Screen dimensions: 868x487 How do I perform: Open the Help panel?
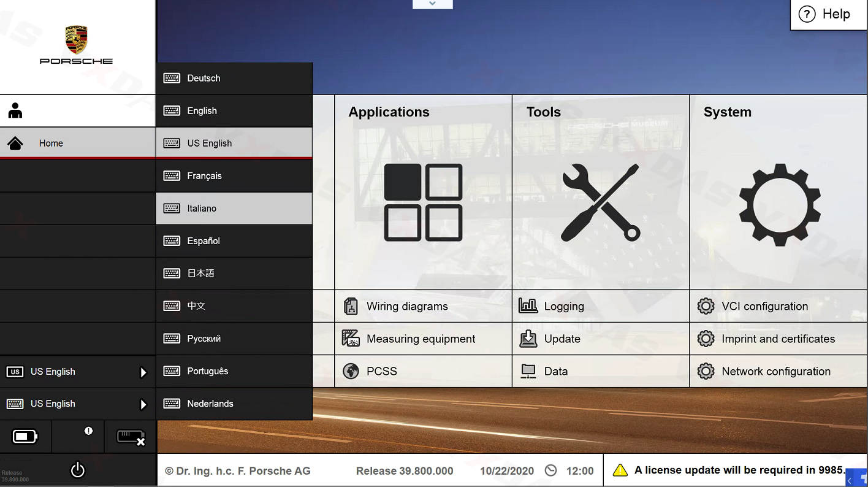(828, 14)
